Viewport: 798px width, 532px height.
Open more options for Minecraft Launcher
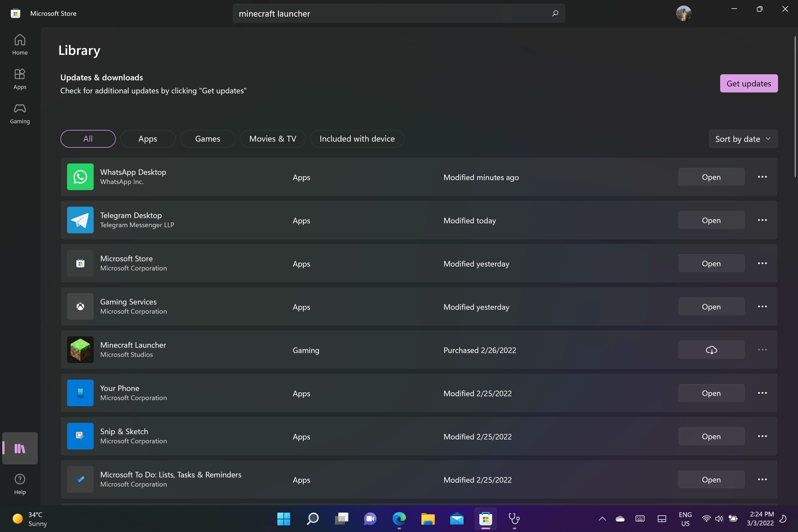pos(762,350)
